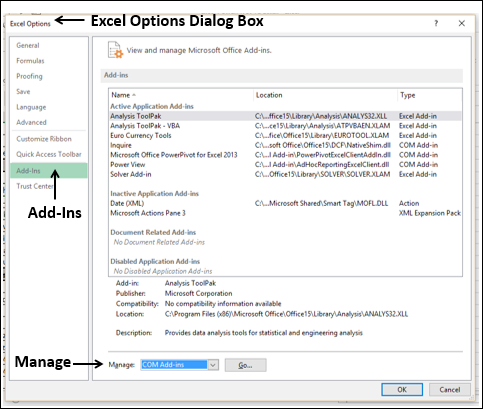
Task: Close the Excel Options dialog
Action: tap(462, 23)
